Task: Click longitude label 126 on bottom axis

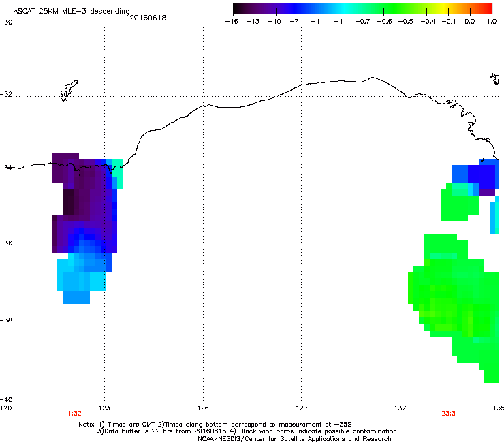Action: click(x=203, y=408)
